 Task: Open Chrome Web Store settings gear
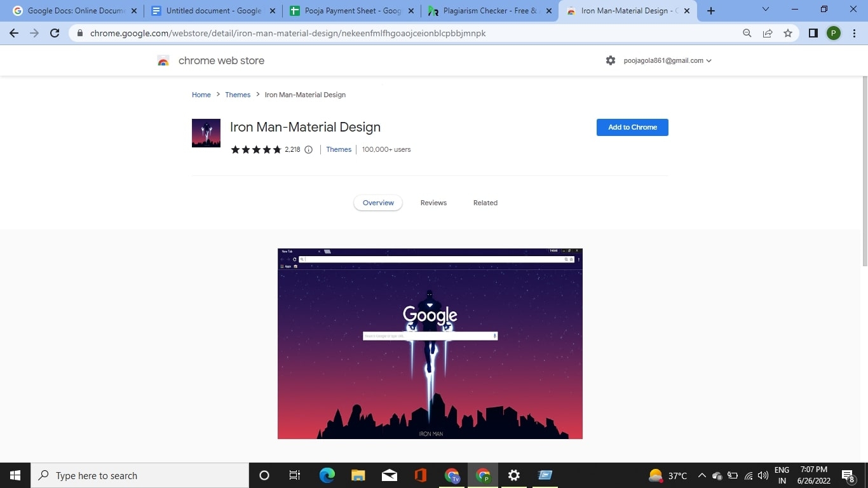611,60
